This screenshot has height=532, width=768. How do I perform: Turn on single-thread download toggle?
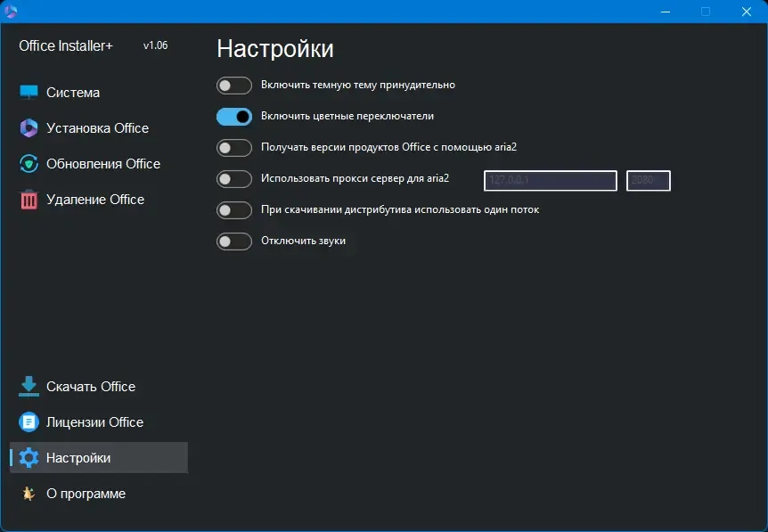pos(234,210)
